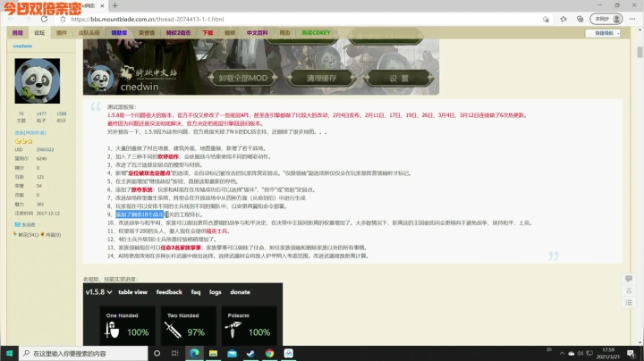Click the Two Handed 97% skill card

coord(188,326)
